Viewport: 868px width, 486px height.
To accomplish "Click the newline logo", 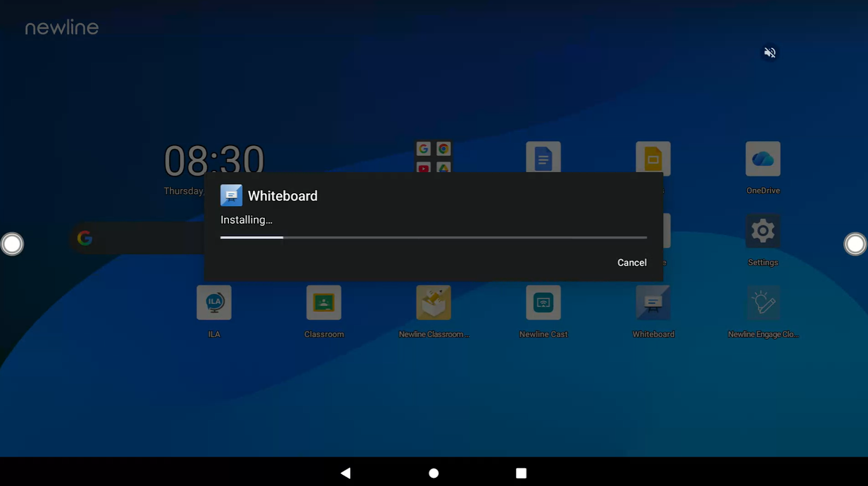I will pyautogui.click(x=62, y=28).
